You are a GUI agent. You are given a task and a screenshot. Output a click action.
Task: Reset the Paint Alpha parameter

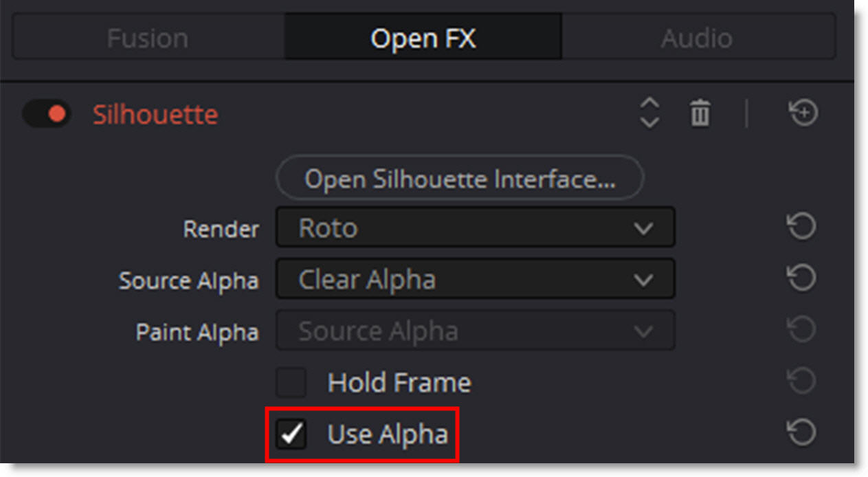pos(801,331)
